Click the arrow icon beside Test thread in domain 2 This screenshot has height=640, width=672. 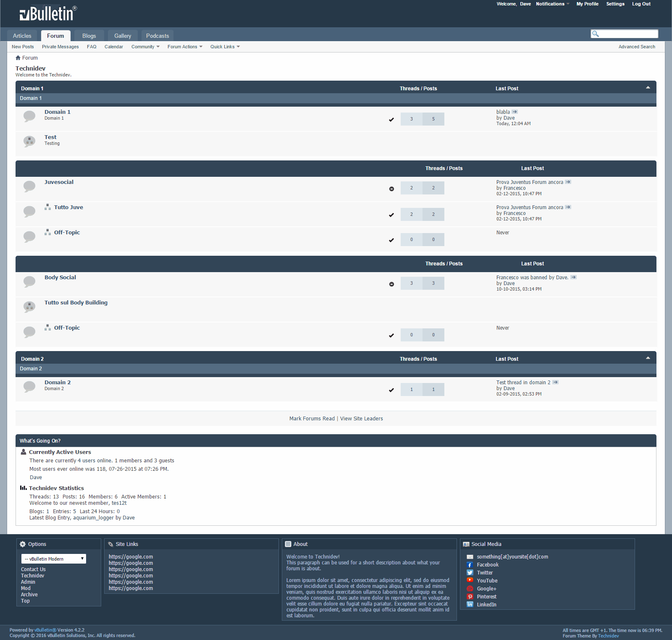click(x=555, y=382)
